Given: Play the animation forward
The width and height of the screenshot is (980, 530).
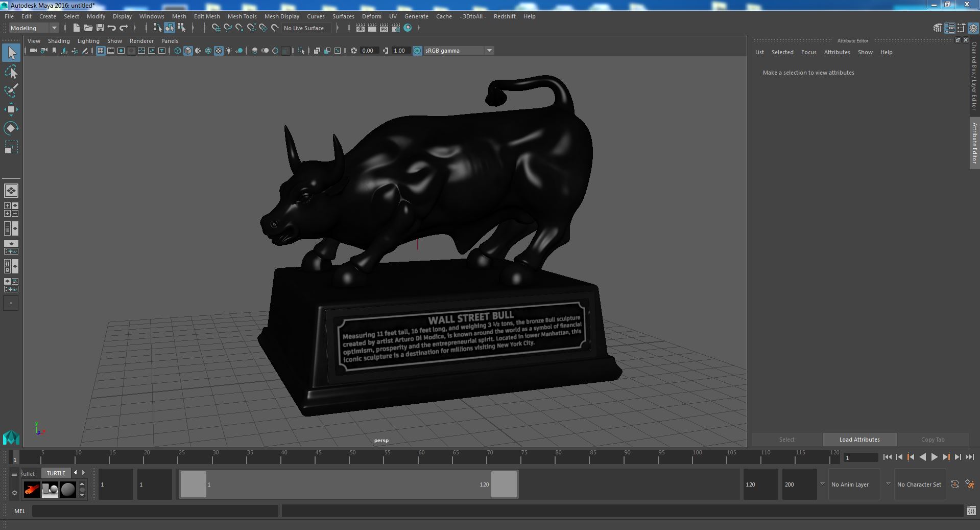Looking at the screenshot, I should click(934, 457).
